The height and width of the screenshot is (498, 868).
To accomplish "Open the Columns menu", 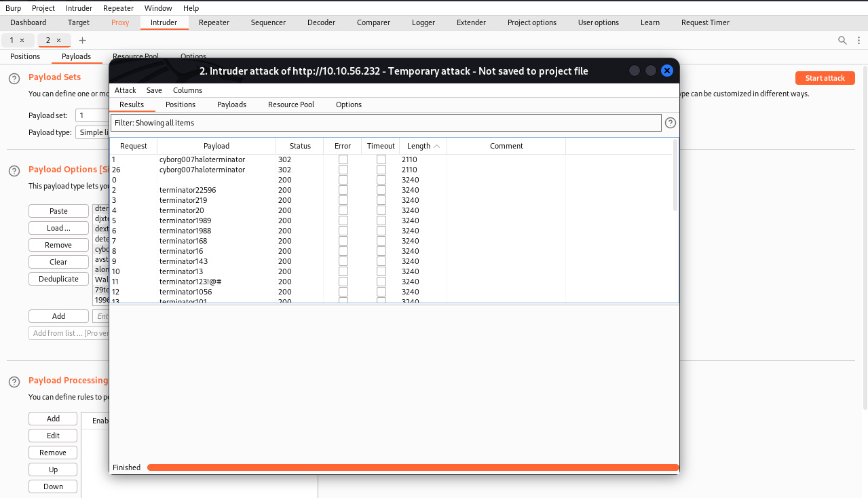I will pyautogui.click(x=187, y=90).
